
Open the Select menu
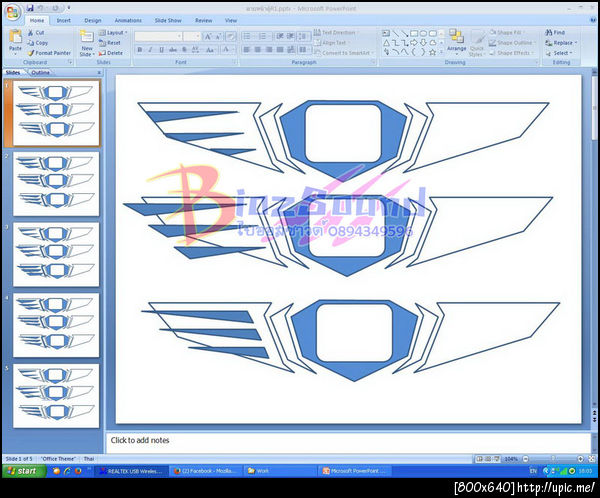(x=559, y=53)
